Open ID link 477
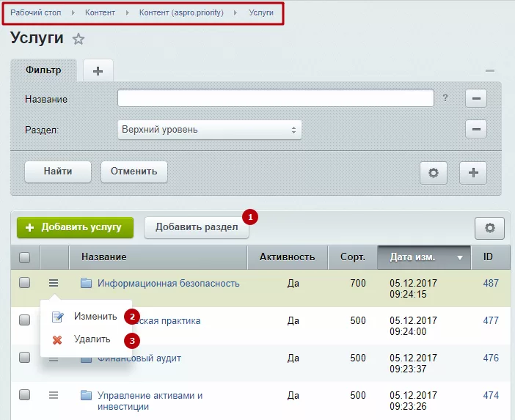The width and height of the screenshot is (515, 420). point(491,320)
